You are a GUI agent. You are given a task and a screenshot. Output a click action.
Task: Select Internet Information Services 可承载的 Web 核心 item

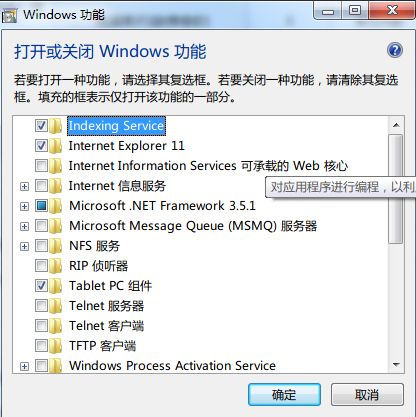208,166
